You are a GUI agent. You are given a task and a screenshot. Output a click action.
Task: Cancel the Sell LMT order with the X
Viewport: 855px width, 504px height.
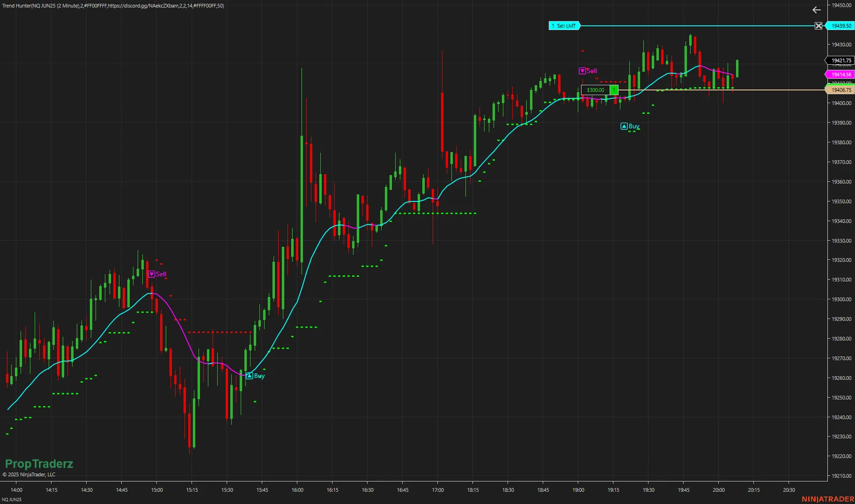pos(818,25)
